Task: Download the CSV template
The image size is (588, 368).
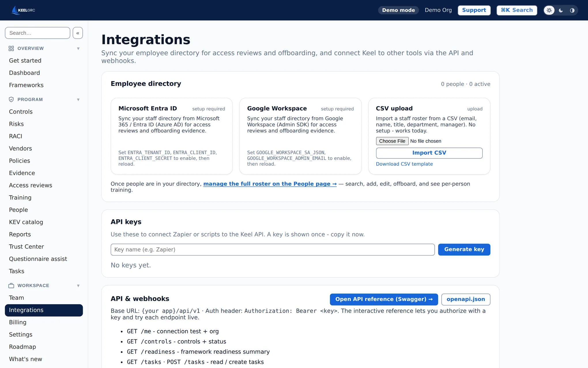Action: [404, 164]
